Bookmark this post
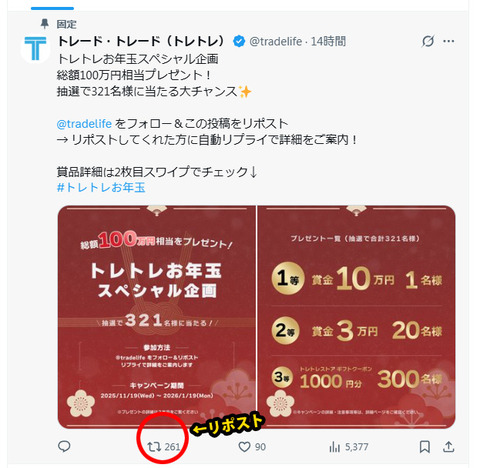The width and height of the screenshot is (480, 468). click(425, 447)
